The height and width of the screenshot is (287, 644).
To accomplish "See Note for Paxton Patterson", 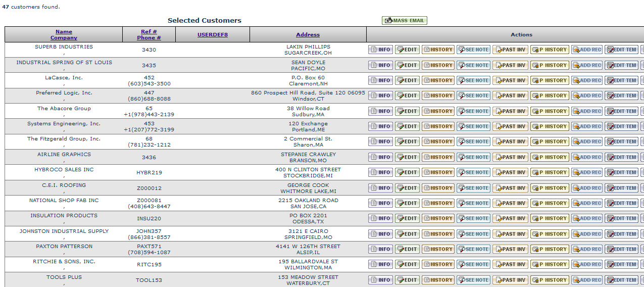I will coord(473,249).
